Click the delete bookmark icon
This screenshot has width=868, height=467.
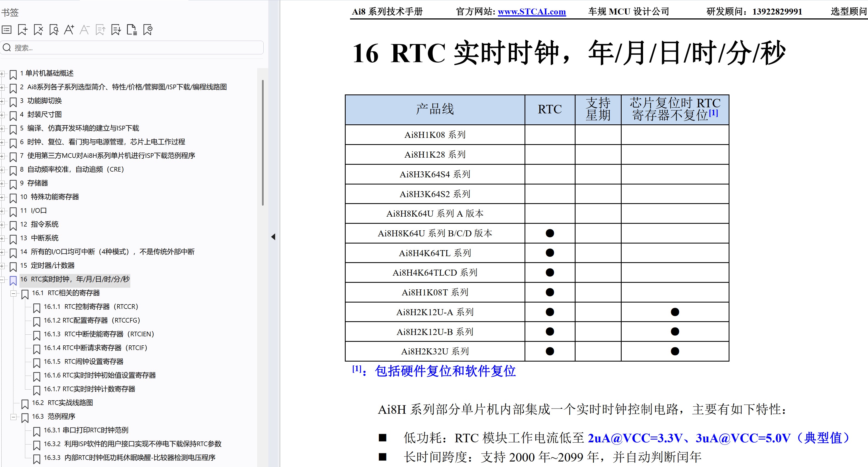(x=38, y=30)
